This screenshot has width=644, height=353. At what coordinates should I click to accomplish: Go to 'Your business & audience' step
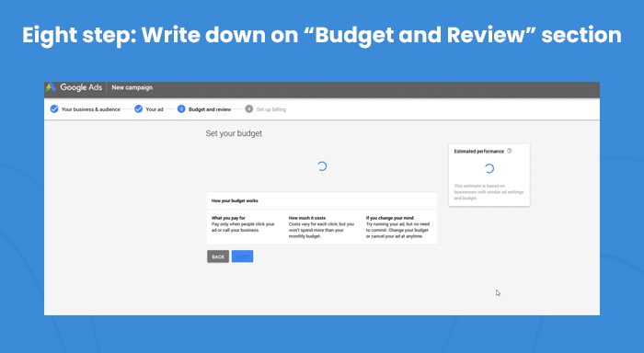(x=91, y=109)
